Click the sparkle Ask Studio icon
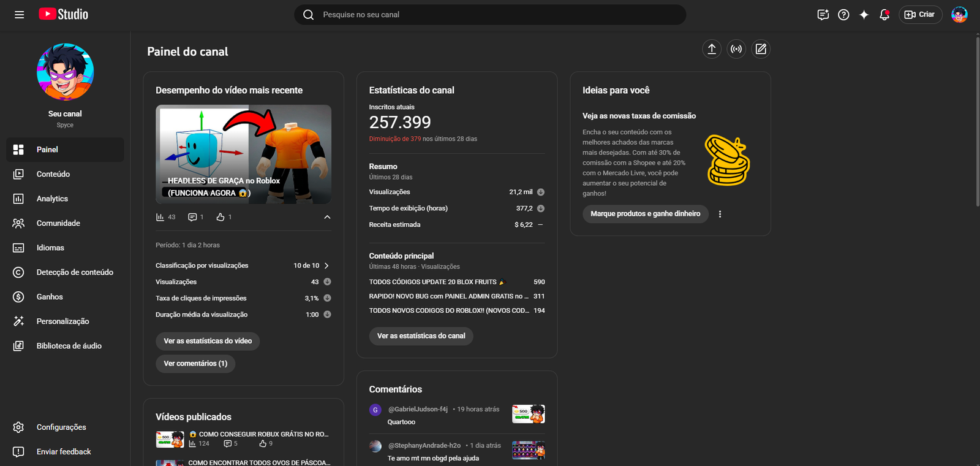This screenshot has height=466, width=980. 864,15
